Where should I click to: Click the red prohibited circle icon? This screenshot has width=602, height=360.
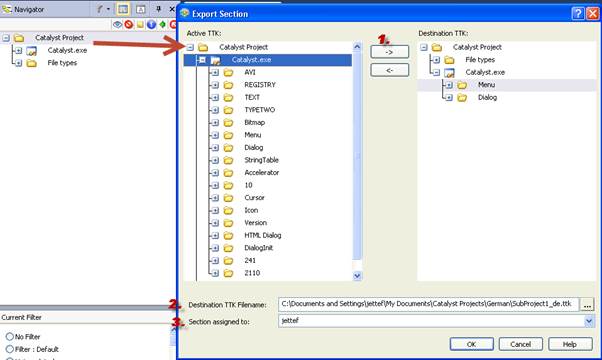(129, 25)
